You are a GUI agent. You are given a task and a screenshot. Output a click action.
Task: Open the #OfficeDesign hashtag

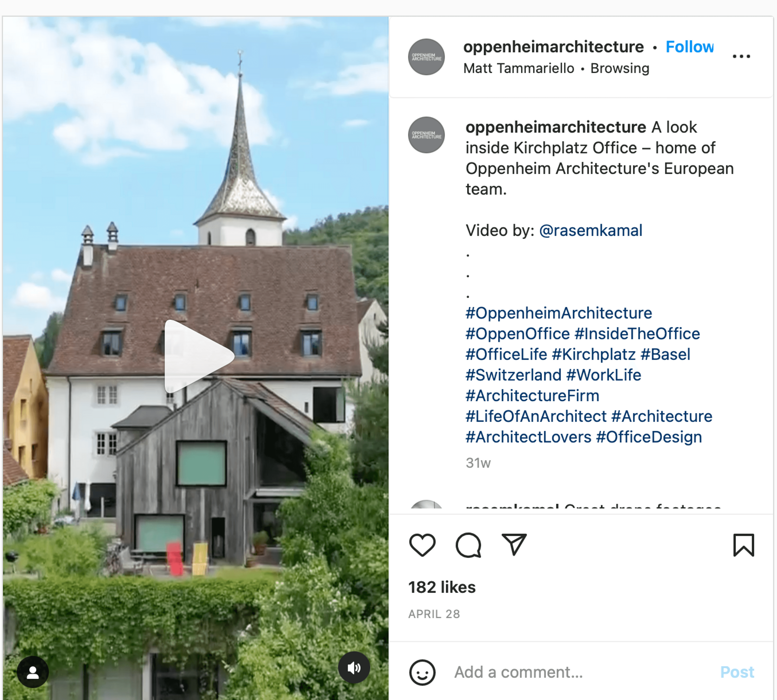[649, 437]
